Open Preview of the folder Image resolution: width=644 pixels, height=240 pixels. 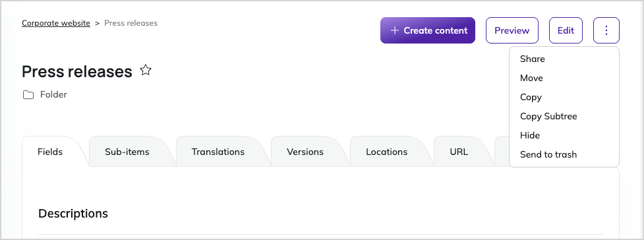pos(512,30)
